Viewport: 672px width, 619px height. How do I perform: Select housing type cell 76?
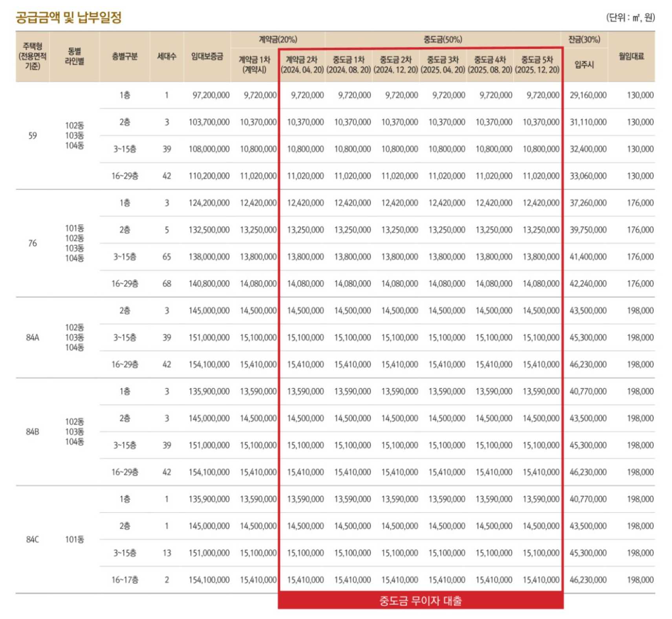pyautogui.click(x=33, y=243)
